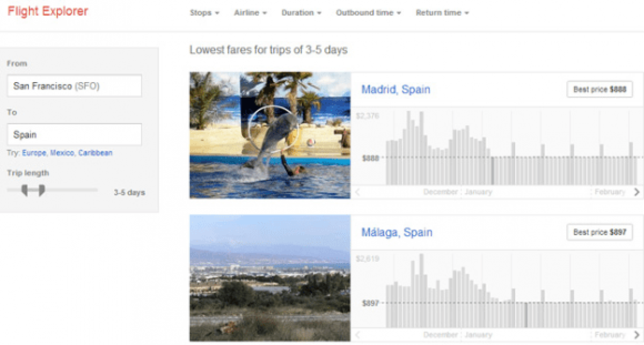The image size is (644, 345).
Task: Open the Stops filter dropdown
Action: coord(204,13)
